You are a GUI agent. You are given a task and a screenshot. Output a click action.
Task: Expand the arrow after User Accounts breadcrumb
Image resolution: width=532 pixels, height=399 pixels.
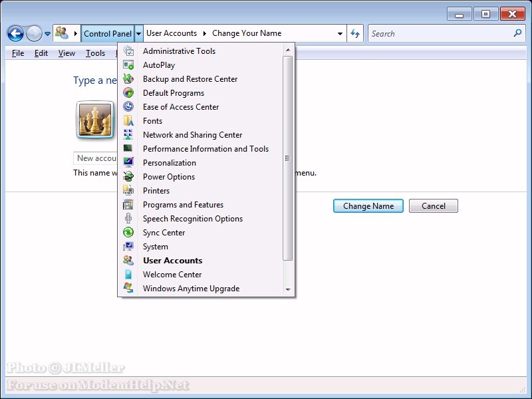tap(205, 33)
